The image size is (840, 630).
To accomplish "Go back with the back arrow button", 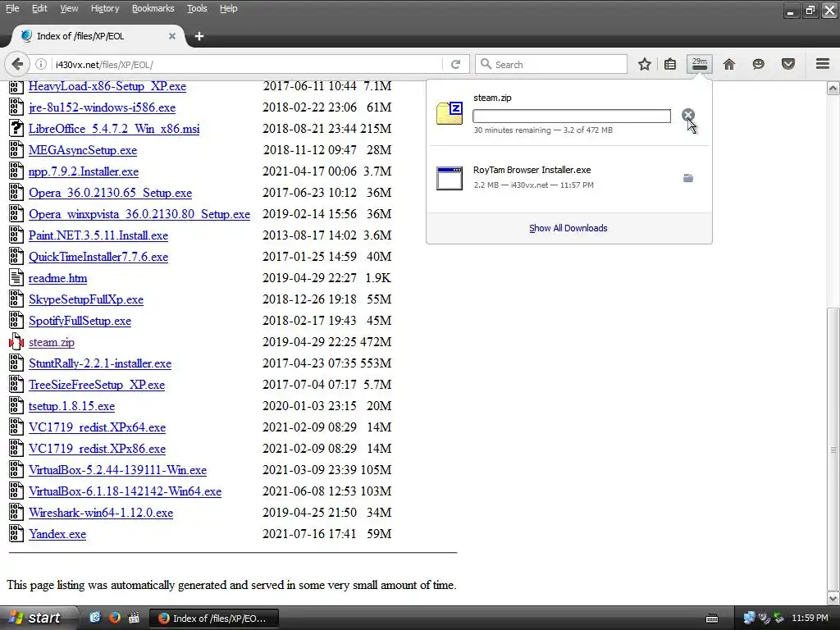I will 17,64.
